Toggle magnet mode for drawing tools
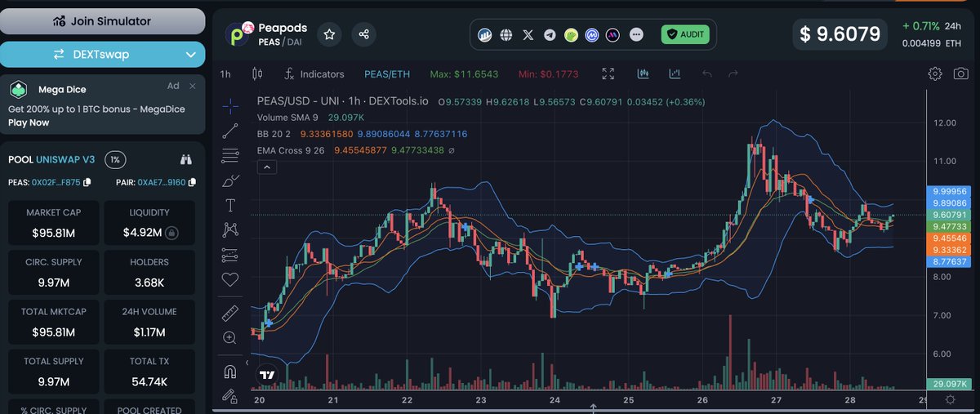Screen dimensions: 980x414 pyautogui.click(x=230, y=372)
